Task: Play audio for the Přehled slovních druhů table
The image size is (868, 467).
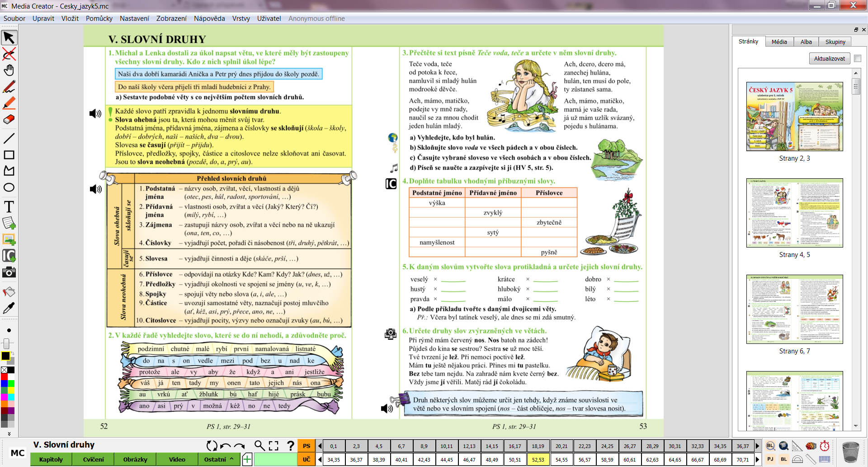Action: point(95,189)
